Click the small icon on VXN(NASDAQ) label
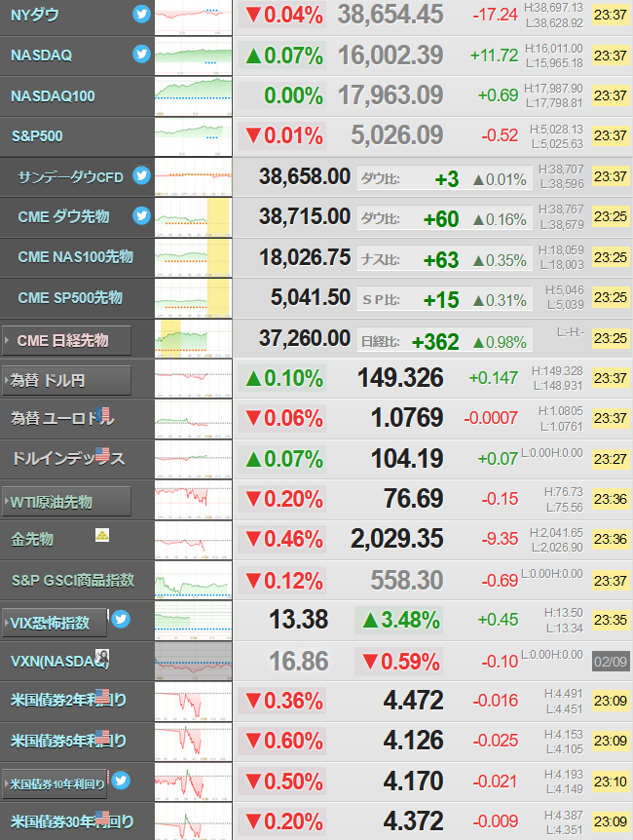Image resolution: width=633 pixels, height=840 pixels. coord(102,656)
